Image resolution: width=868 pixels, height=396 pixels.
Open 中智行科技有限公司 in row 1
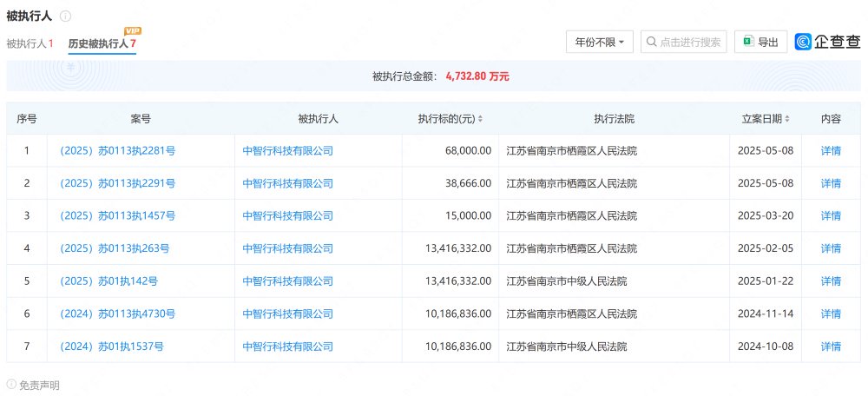click(x=288, y=150)
